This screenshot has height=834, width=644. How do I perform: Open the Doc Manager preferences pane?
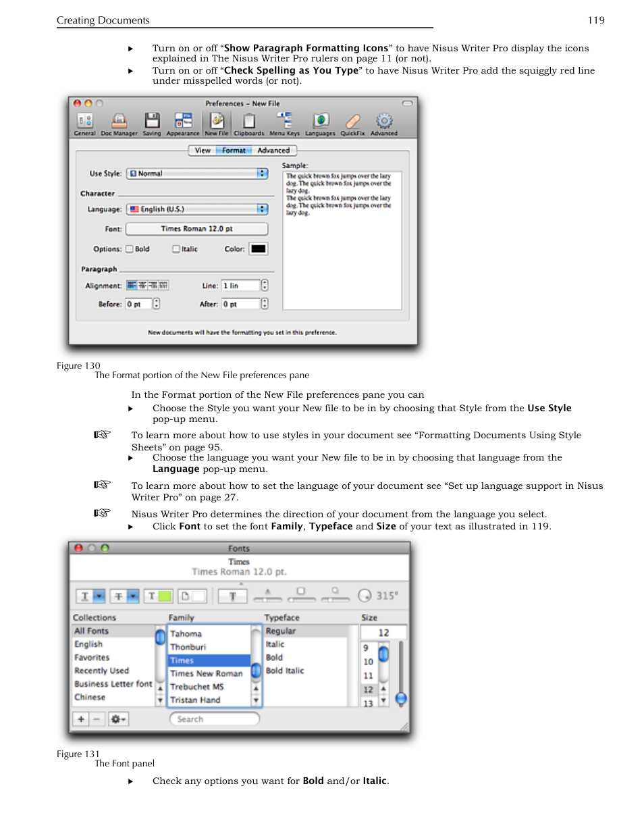pyautogui.click(x=119, y=124)
